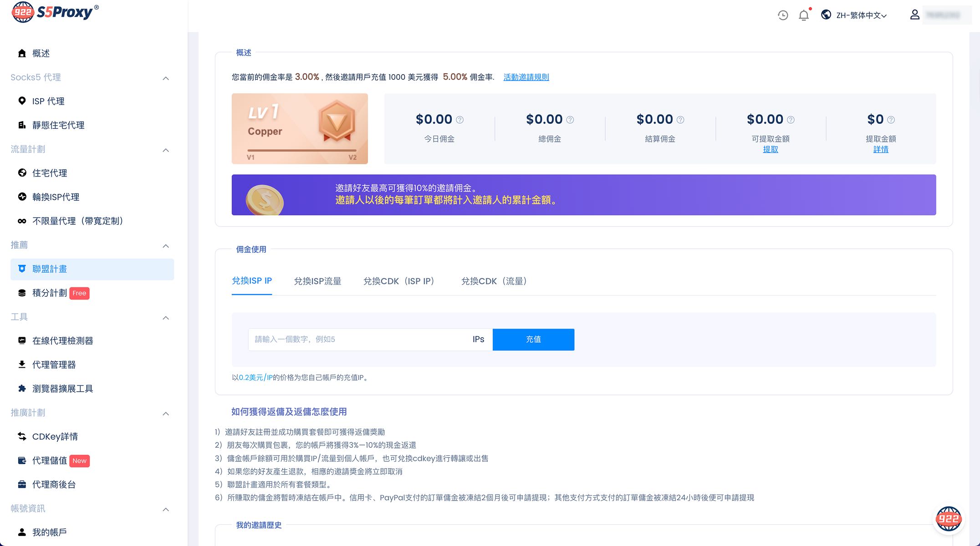Open the 活動邀請規則 link

(526, 77)
